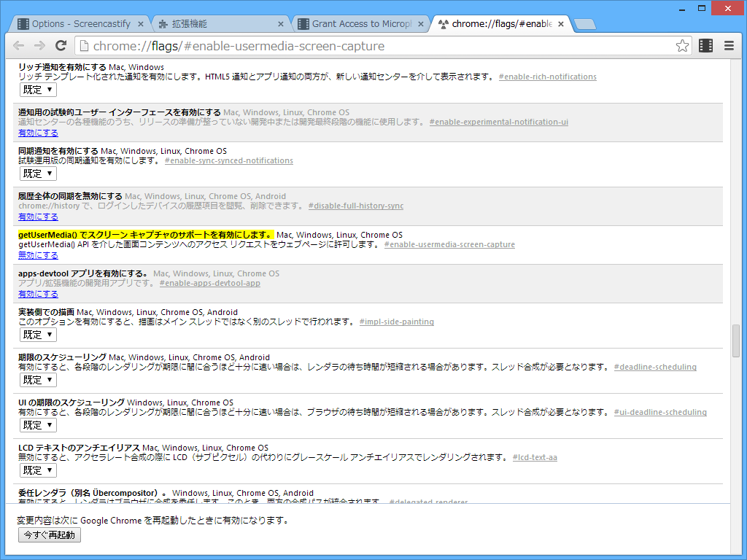747x560 pixels.
Task: Click 有効にする under apps-devtool アプリを有効にする
Action: (37, 294)
